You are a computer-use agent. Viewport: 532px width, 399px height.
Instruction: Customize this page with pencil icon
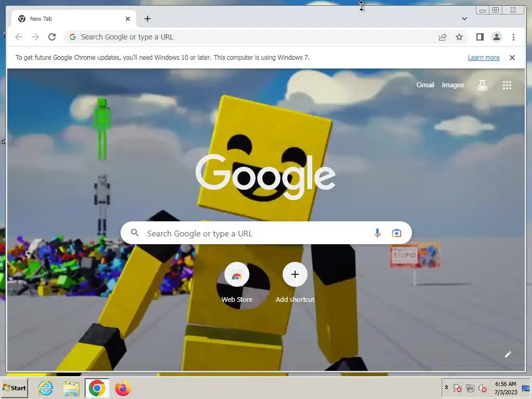pos(508,354)
